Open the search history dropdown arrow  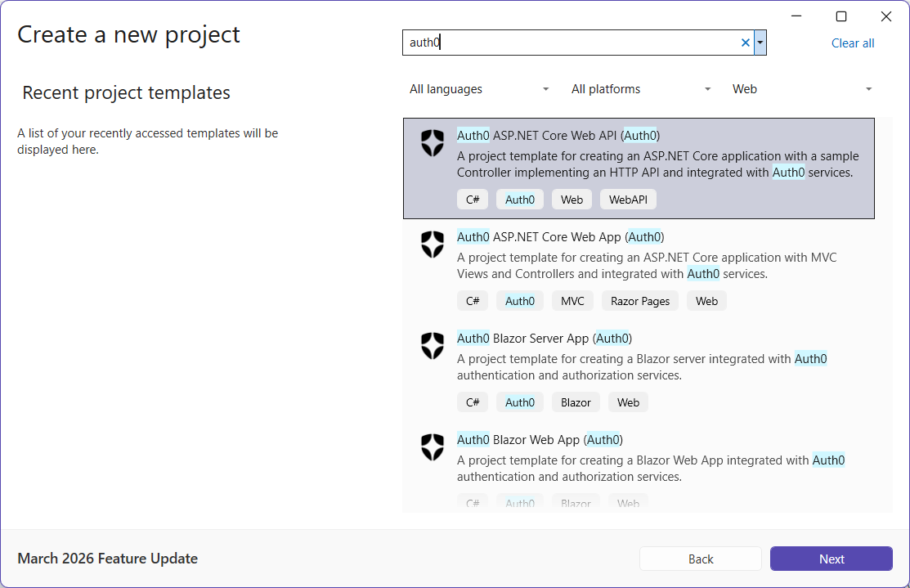point(760,43)
